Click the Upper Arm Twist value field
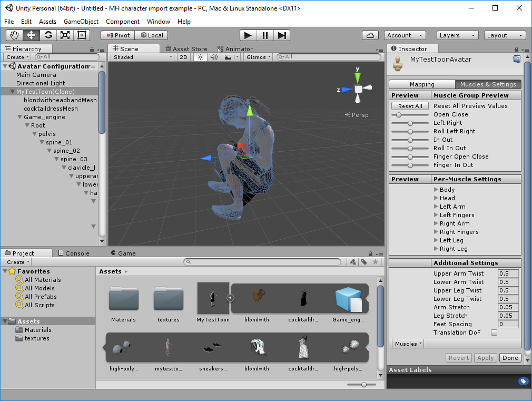This screenshot has width=532, height=401. (508, 273)
